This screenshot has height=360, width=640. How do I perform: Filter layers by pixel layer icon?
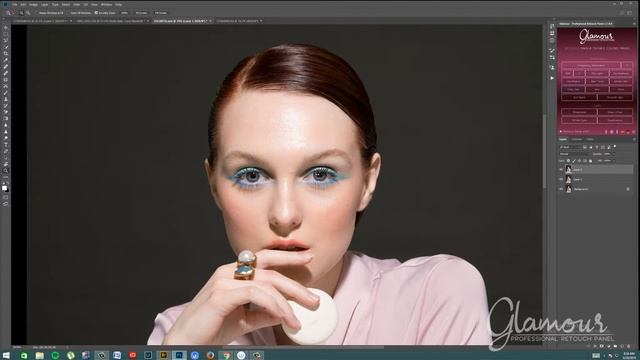click(x=585, y=147)
